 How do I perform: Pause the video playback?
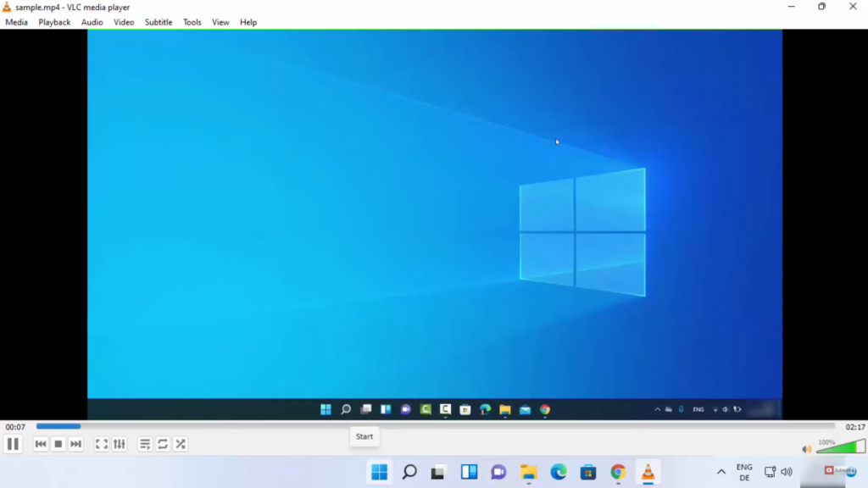point(13,444)
